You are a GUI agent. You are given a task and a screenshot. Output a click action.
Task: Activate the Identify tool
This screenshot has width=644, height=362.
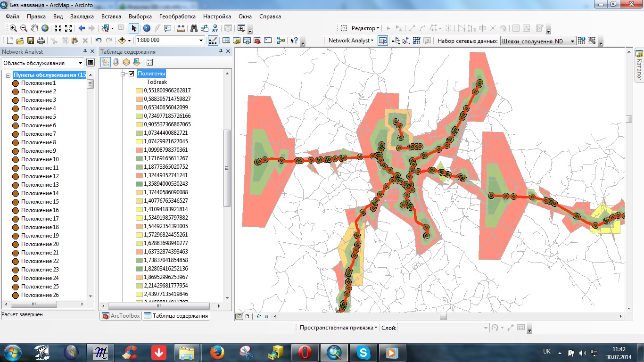coord(147,28)
